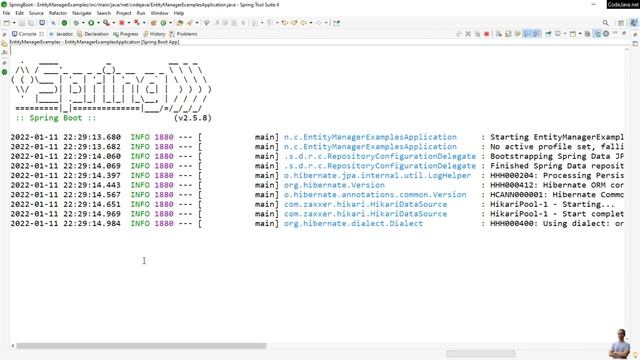Open the Back history dropdown arrow
The width and height of the screenshot is (640, 360).
311,23
